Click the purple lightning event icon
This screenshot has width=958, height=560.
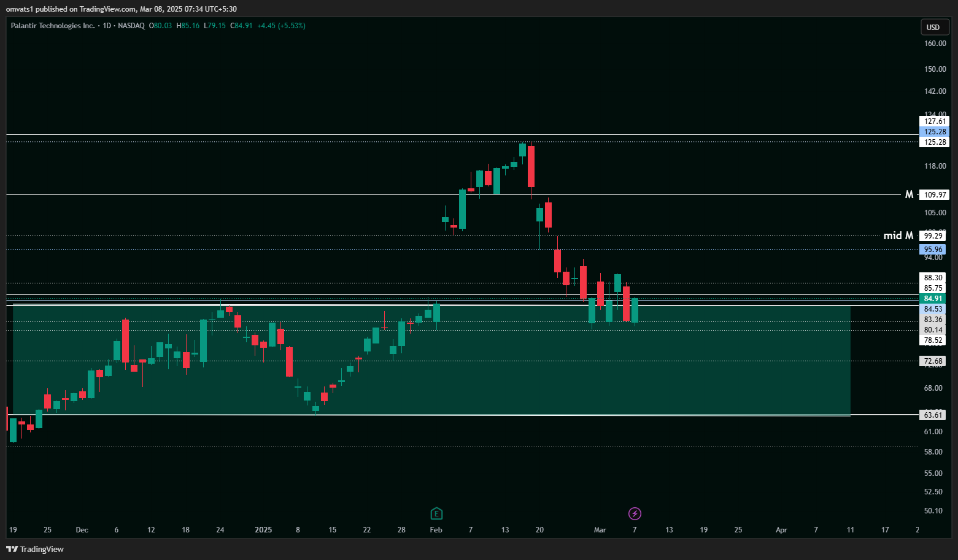click(635, 513)
